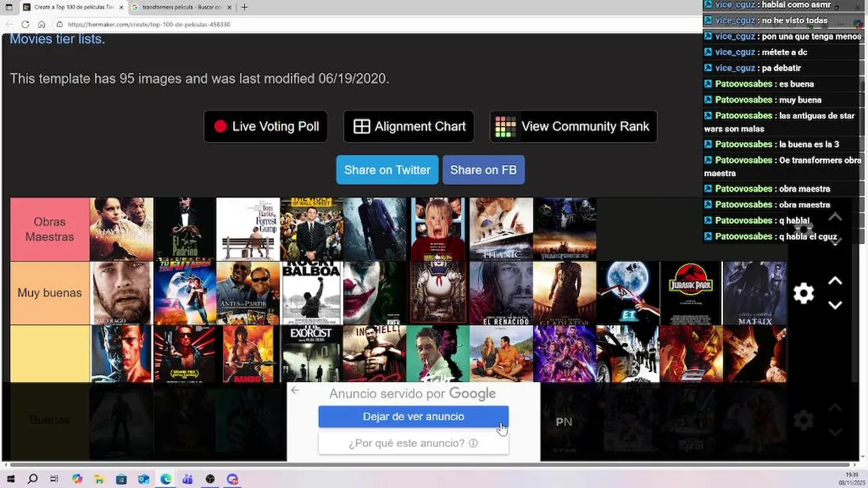
Task: Select the Terminator 2 poster
Action: coord(121,354)
